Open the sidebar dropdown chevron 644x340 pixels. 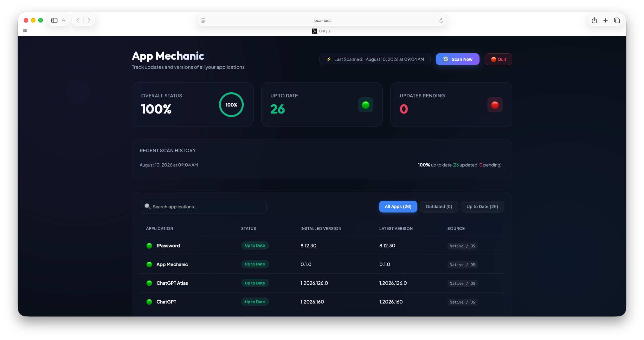tap(63, 20)
